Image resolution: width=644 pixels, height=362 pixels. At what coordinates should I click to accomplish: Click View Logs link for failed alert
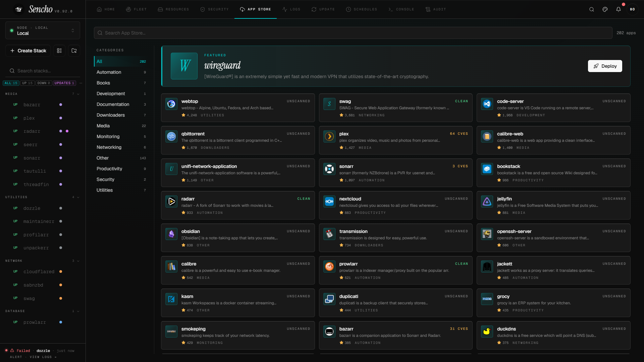[43, 357]
